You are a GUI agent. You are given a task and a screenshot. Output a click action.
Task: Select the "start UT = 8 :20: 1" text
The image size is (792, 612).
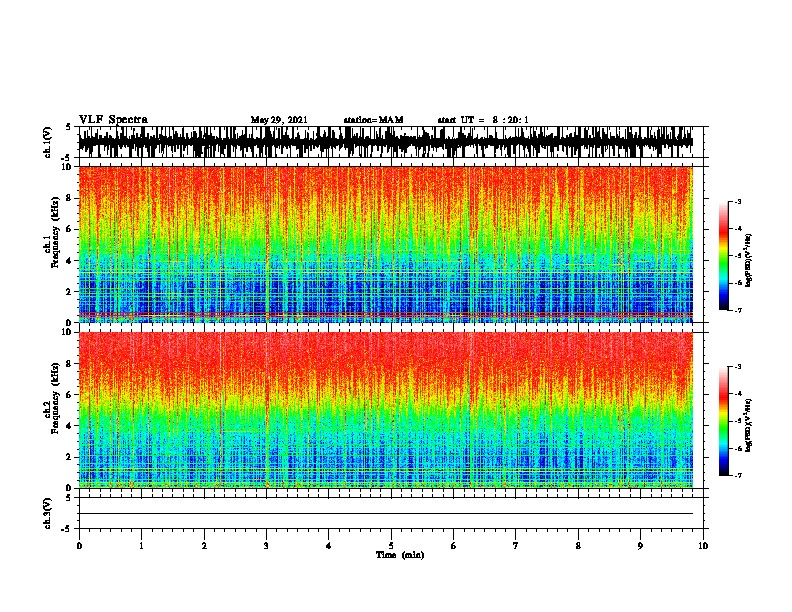click(x=483, y=120)
